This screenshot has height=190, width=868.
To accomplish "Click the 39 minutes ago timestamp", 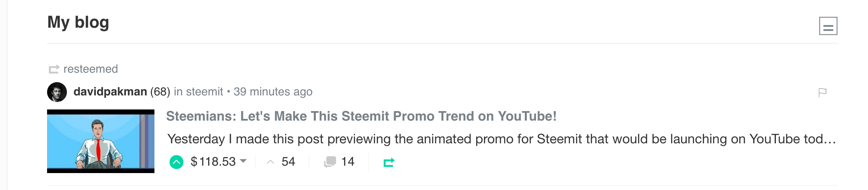I will point(273,92).
